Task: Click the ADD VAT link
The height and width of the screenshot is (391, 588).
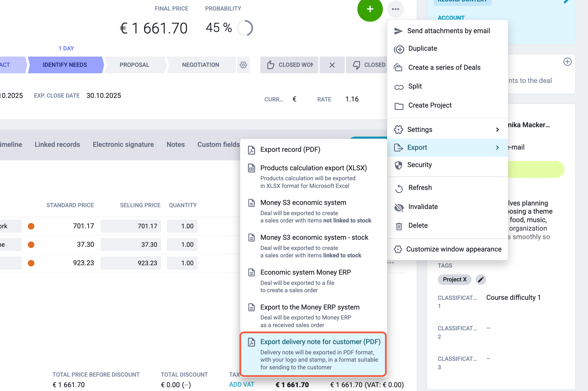Action: click(x=242, y=385)
